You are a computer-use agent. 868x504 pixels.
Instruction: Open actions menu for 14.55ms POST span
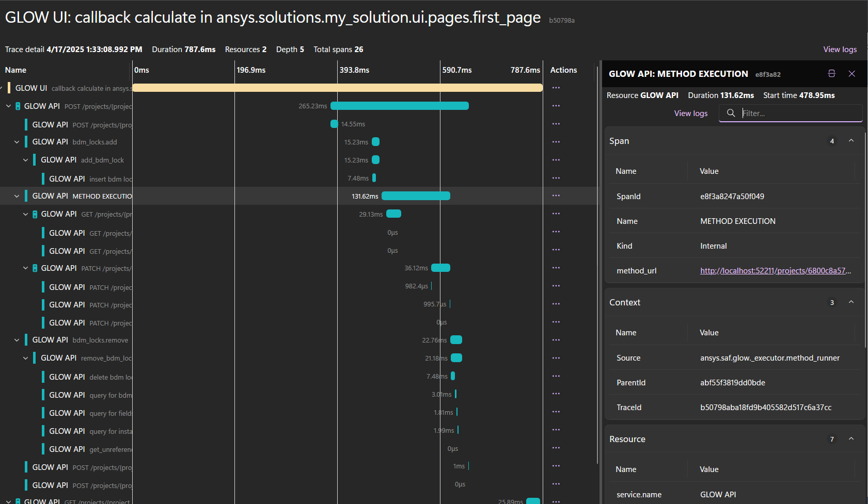[556, 124]
